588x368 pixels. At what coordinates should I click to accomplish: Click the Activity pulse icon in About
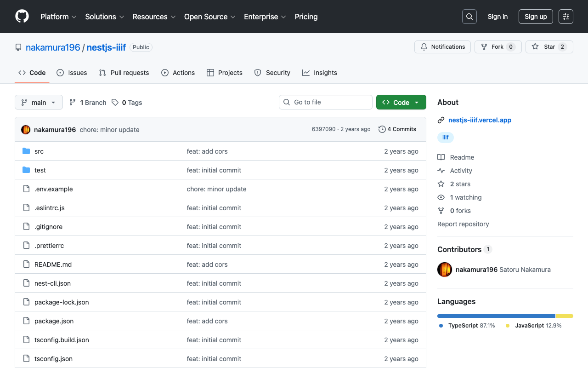[441, 171]
